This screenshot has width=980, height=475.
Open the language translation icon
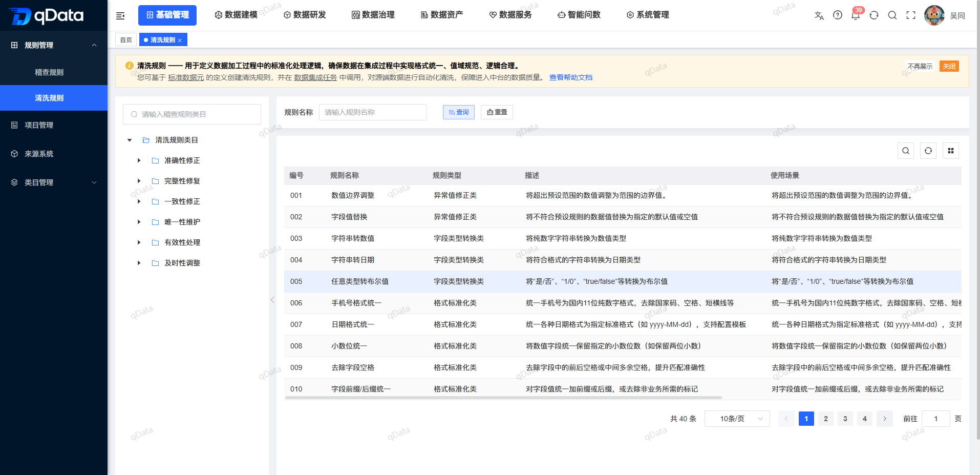pos(819,15)
